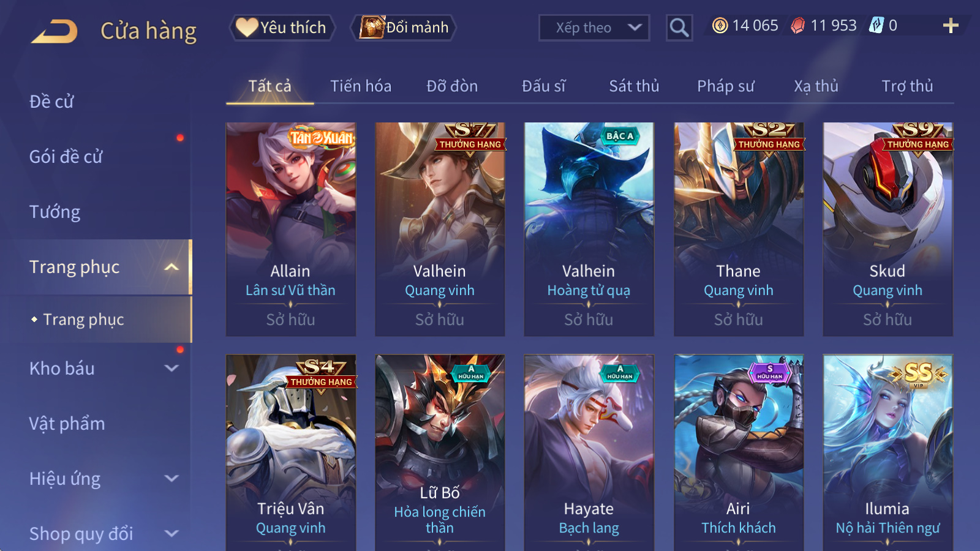Select Allain Lân sư Vũ thần skin
Screen dimensions: 980x551
click(290, 229)
